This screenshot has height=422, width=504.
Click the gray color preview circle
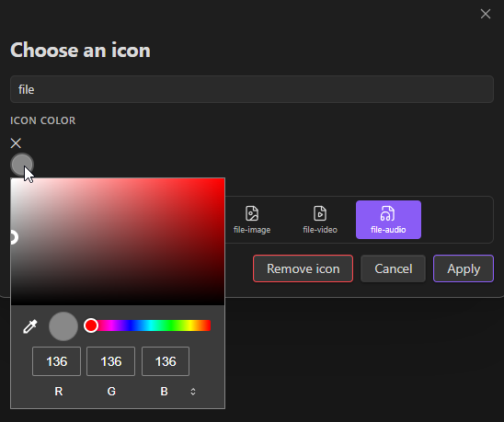pos(63,326)
